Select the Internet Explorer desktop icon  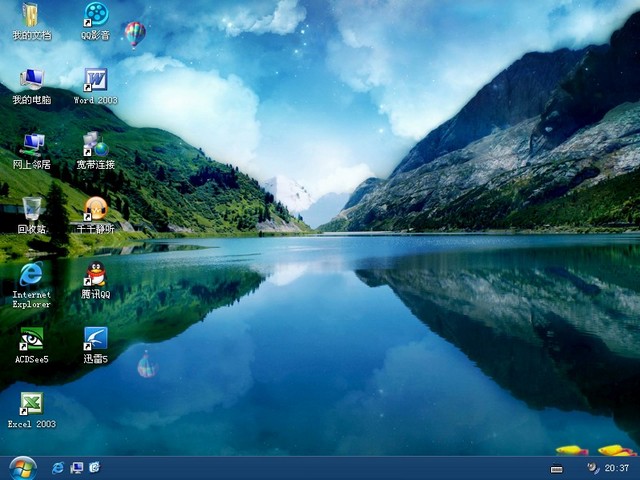click(x=31, y=274)
